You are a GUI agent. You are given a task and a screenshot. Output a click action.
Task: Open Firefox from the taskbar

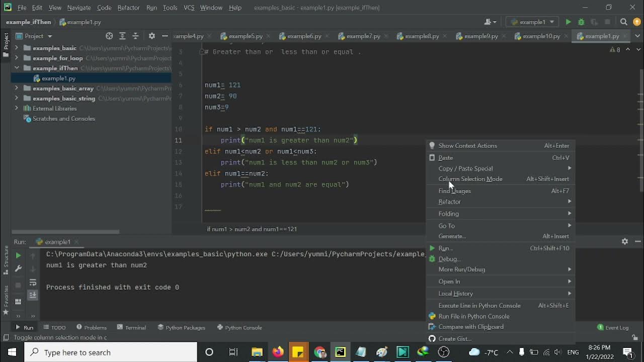pyautogui.click(x=278, y=352)
